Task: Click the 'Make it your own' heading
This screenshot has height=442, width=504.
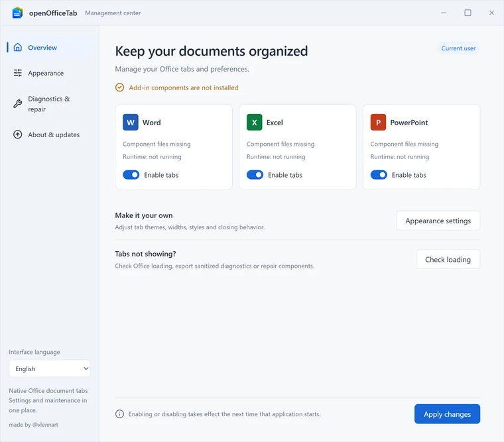Action: [x=144, y=215]
